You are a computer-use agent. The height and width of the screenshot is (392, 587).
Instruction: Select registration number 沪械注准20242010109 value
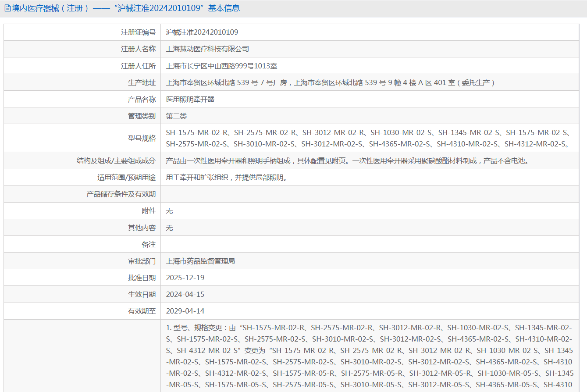[202, 32]
